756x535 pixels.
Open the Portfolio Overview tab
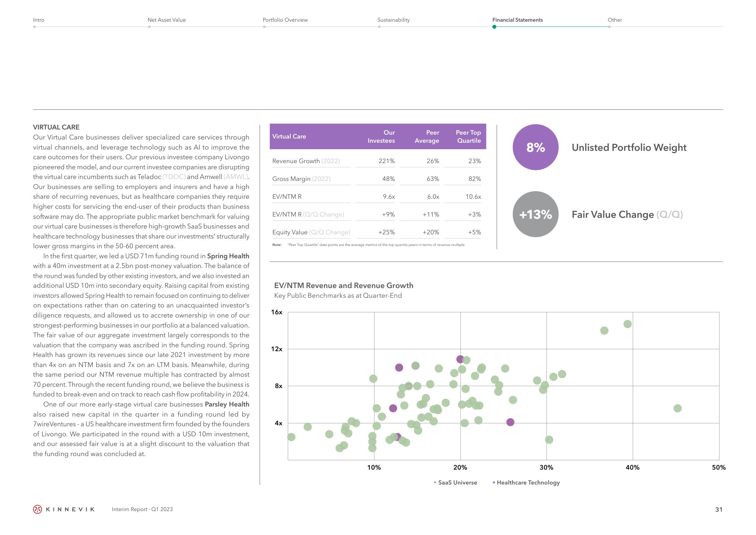click(x=285, y=20)
